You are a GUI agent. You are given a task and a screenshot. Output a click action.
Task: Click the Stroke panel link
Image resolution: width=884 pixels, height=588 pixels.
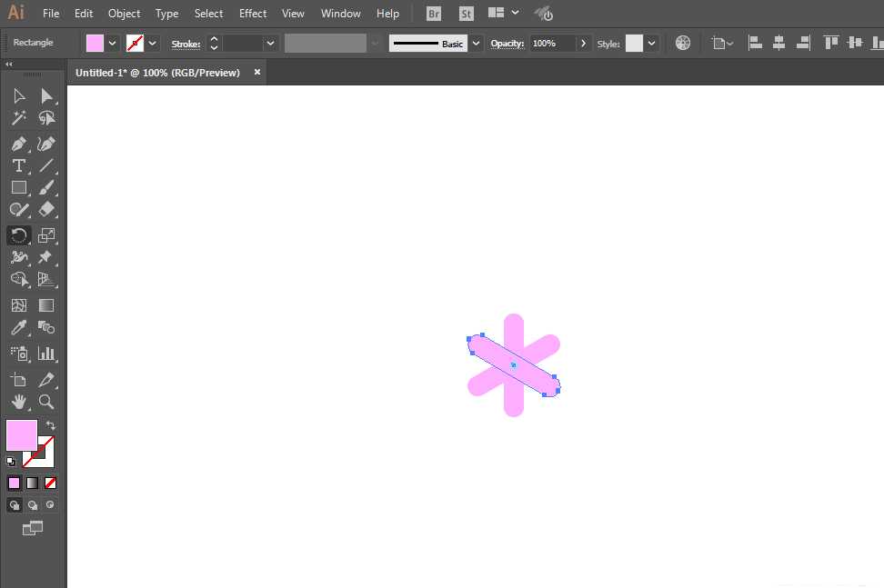186,44
